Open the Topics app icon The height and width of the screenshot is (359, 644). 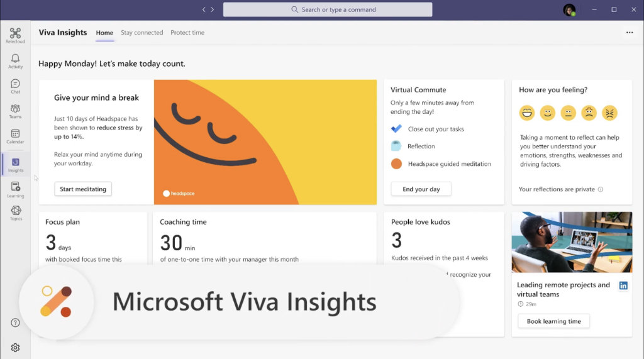pos(15,213)
